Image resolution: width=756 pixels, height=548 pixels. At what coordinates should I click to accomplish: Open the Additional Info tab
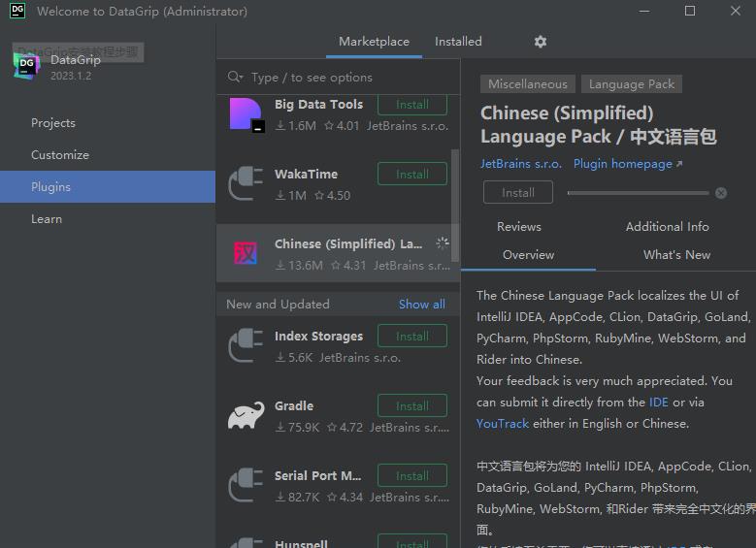(x=668, y=227)
